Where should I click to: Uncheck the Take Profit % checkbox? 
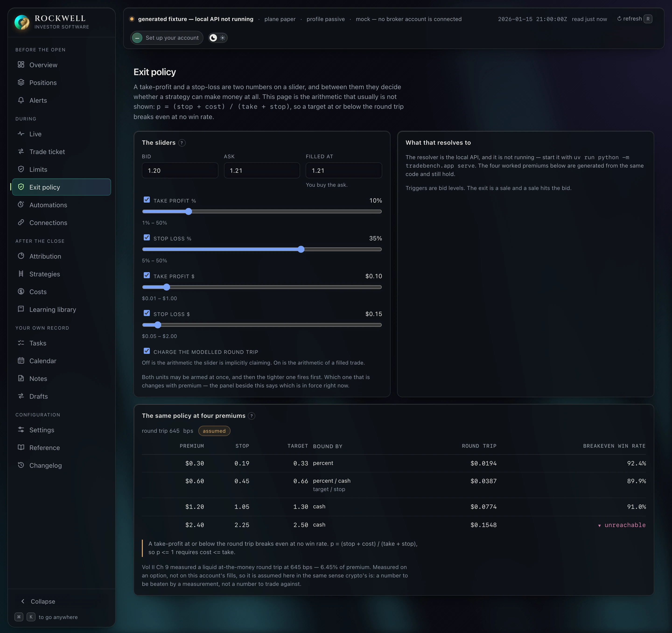coord(147,200)
